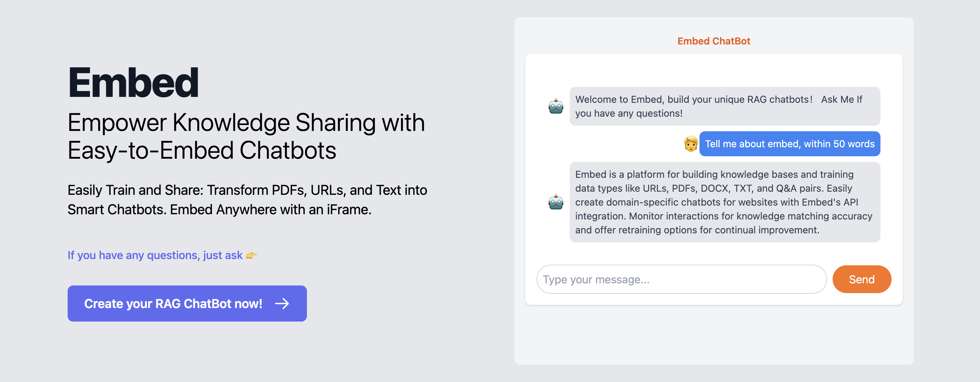
Task: Click the bot reply about Embed platform
Action: point(725,202)
